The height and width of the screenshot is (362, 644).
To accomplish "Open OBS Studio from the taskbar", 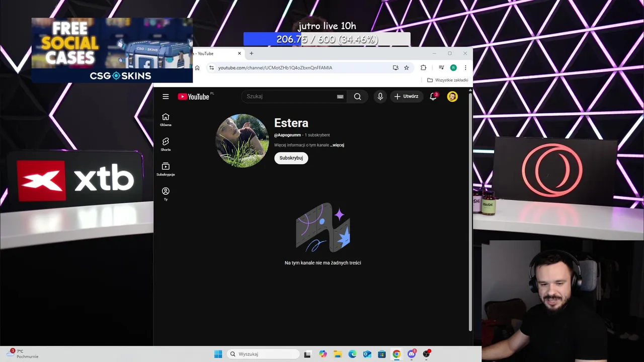I will point(427,354).
